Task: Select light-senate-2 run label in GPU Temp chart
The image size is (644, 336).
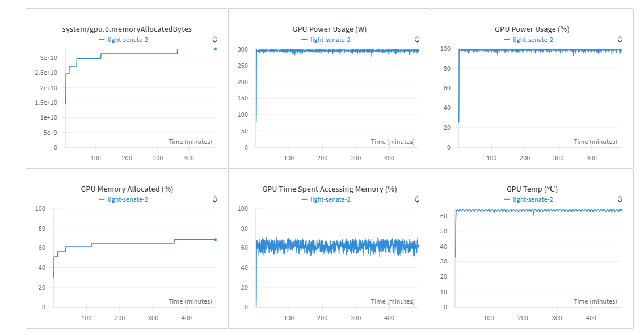Action: [x=533, y=199]
